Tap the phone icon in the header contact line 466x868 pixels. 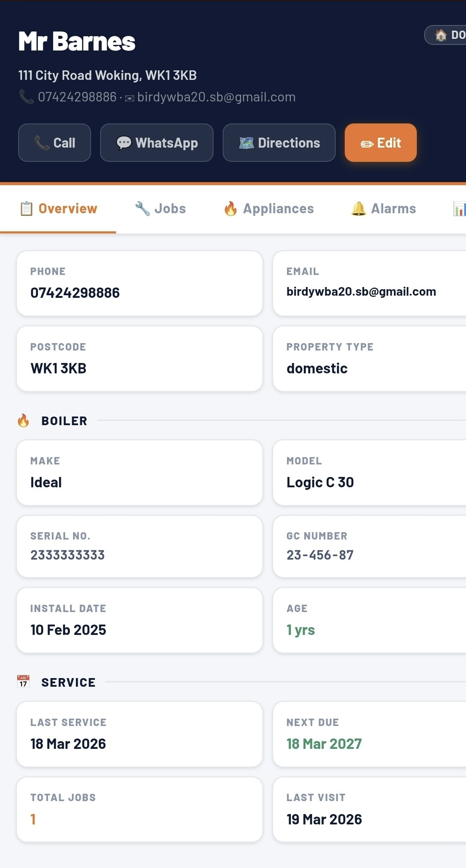pos(26,97)
